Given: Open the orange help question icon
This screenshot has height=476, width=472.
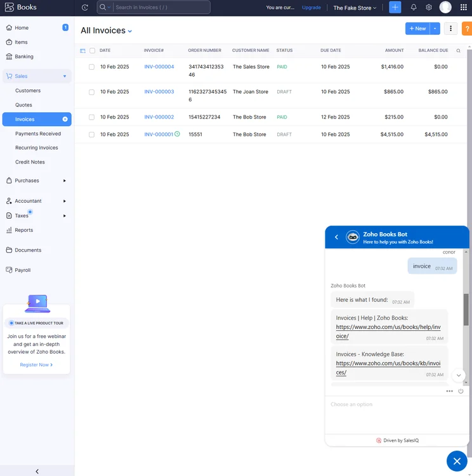Looking at the screenshot, I should click(x=467, y=29).
